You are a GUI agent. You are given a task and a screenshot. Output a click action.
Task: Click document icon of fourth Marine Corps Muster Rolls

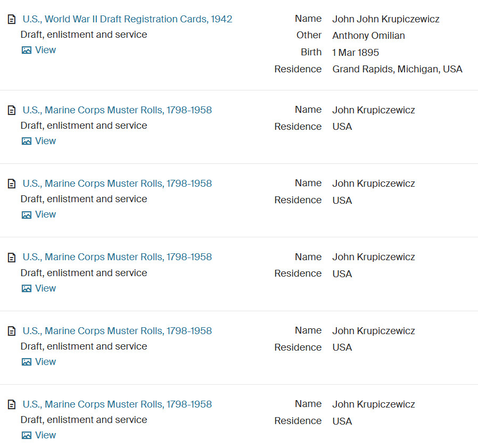[12, 331]
